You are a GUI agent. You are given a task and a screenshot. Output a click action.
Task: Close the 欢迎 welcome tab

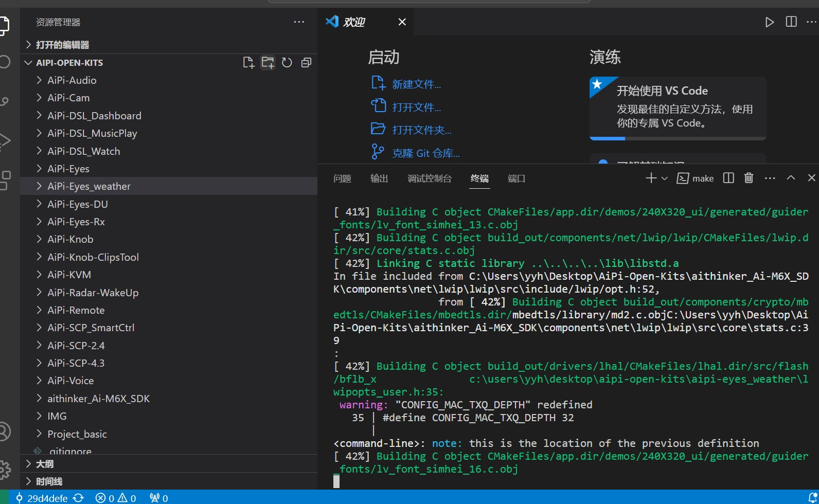(x=402, y=22)
